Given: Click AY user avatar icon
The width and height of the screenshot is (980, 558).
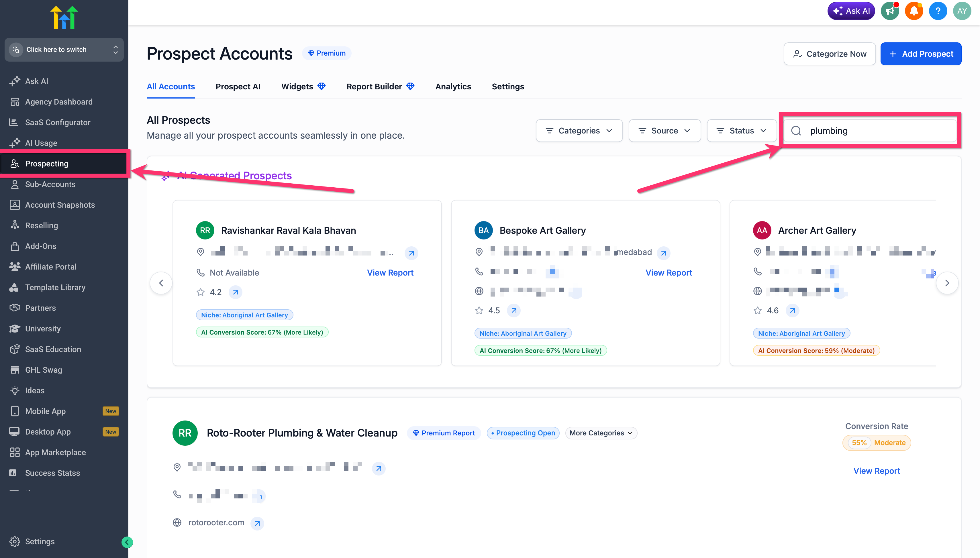Looking at the screenshot, I should (x=962, y=11).
